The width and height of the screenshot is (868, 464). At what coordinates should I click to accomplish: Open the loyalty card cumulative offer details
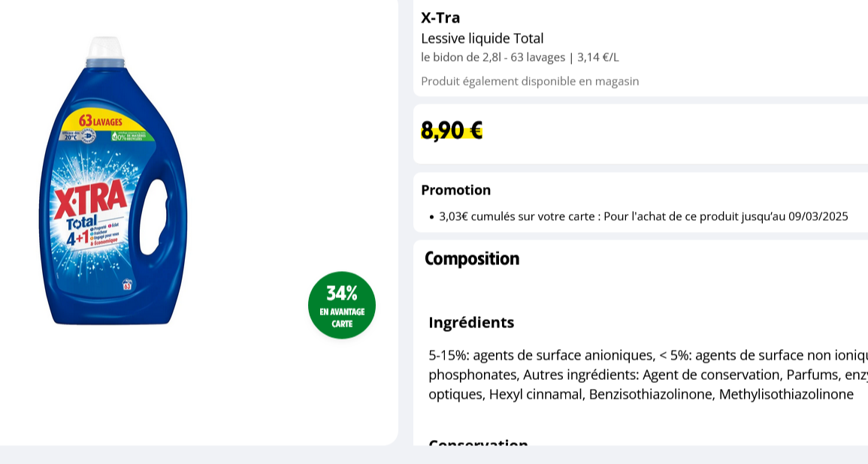tap(643, 216)
